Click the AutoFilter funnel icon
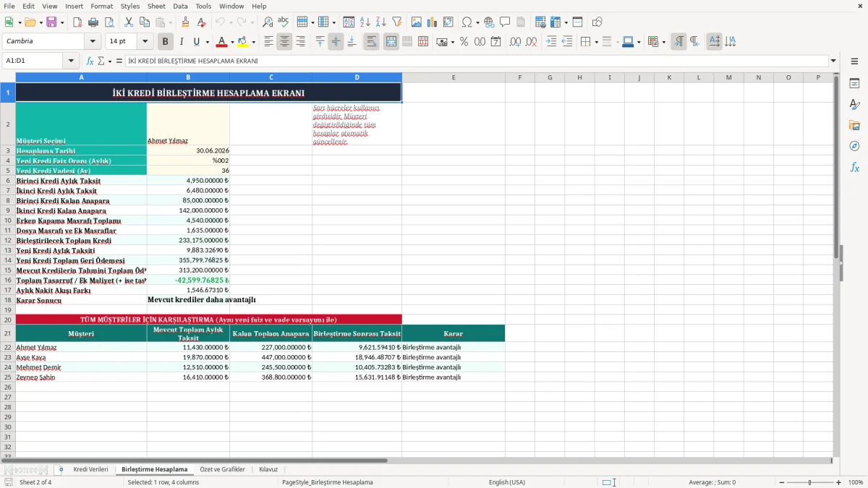Image resolution: width=868 pixels, height=488 pixels. click(x=397, y=22)
